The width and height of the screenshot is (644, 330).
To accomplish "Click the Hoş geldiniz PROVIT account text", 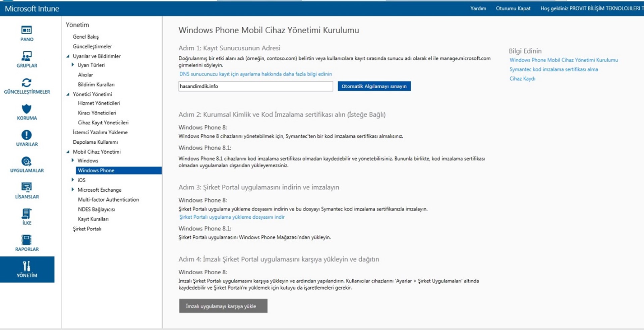I will [592, 8].
